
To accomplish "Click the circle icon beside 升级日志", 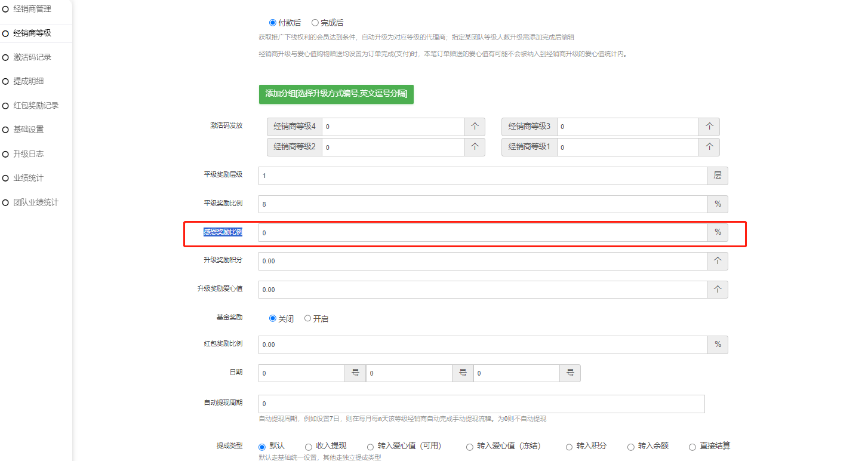I will 5,154.
